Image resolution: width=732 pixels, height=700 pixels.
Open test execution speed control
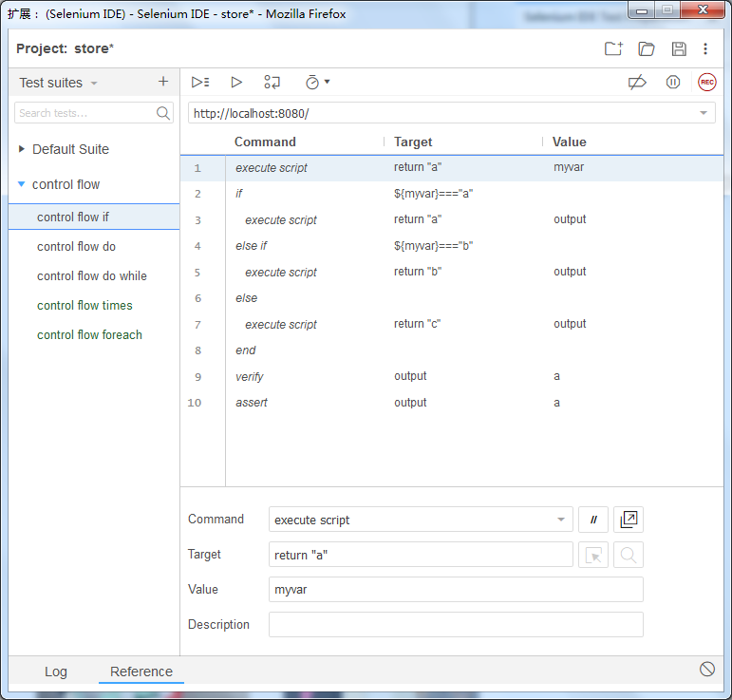pos(317,83)
